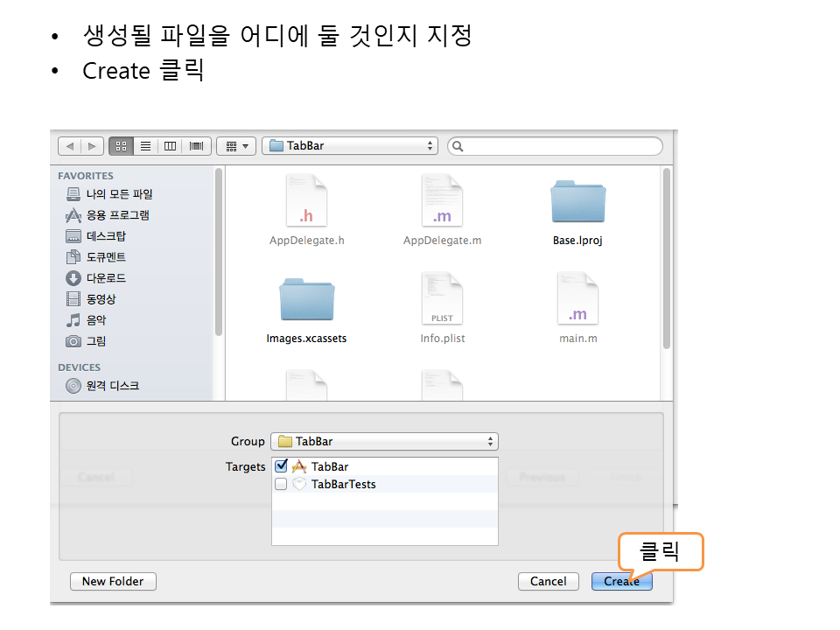
Task: Switch to column view in toolbar
Action: click(171, 146)
